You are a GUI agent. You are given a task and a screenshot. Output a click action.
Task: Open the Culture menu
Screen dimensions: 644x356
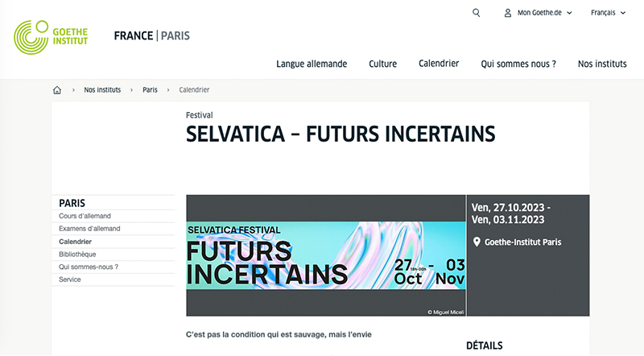tap(382, 64)
